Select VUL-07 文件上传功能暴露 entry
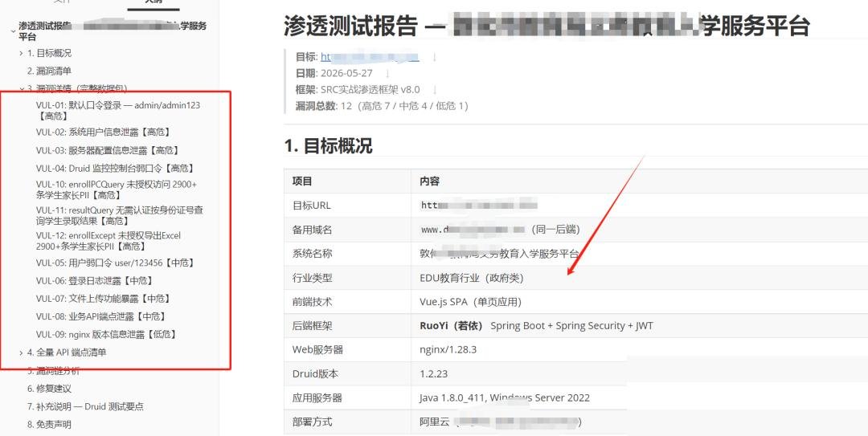Image resolution: width=868 pixels, height=436 pixels. (103, 299)
